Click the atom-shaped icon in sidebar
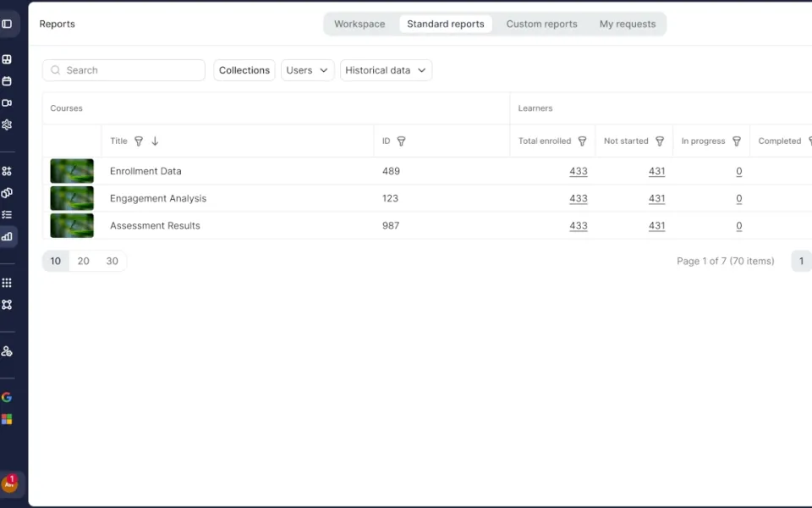Screen dimensions: 812x508 tap(7, 124)
